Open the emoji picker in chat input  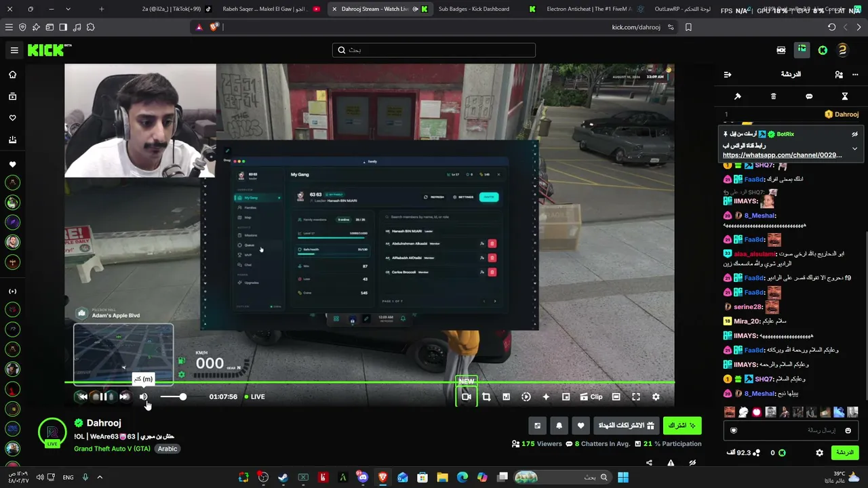tap(848, 430)
